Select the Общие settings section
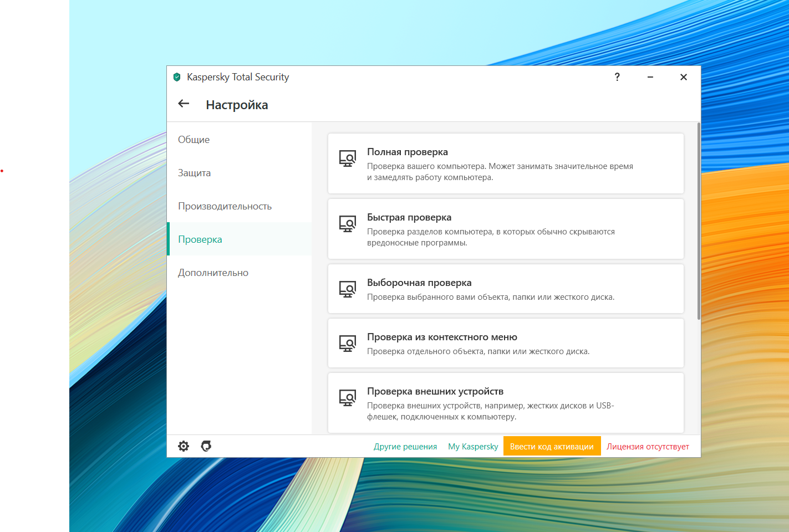Screen dimensions: 789x532 click(x=240, y=140)
